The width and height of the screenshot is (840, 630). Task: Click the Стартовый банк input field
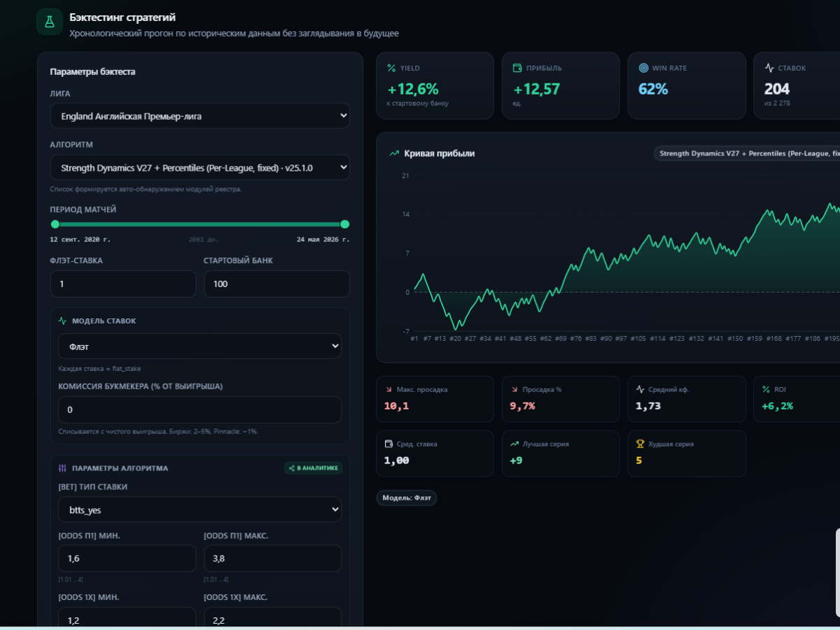pos(276,283)
